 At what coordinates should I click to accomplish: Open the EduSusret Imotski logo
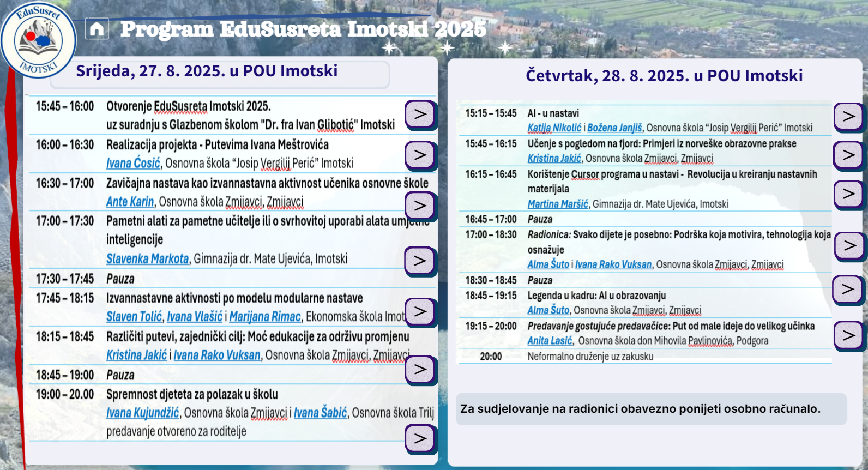[x=38, y=41]
